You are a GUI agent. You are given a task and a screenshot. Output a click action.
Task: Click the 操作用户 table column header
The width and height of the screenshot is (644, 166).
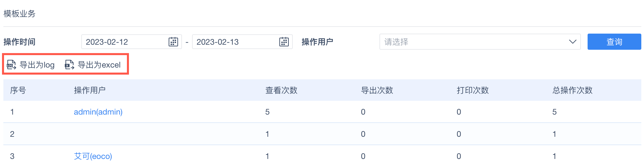click(90, 90)
